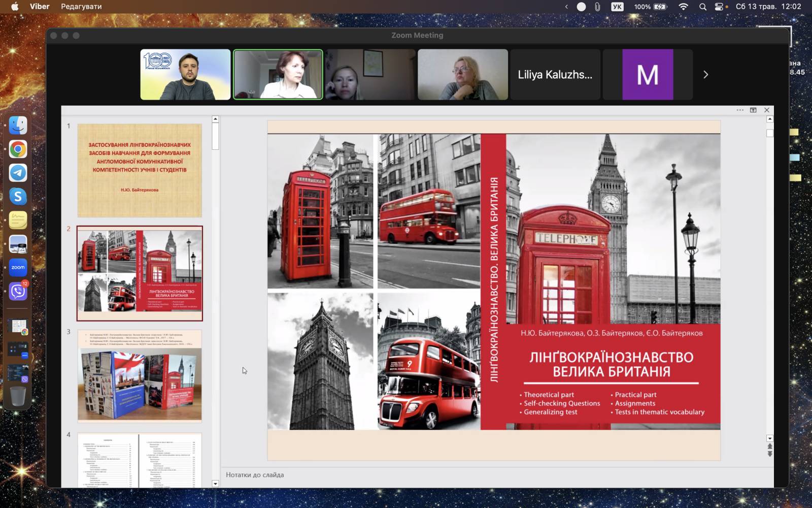Expand hidden menu bar icons chevron
Screen dimensions: 812x508
(x=566, y=7)
